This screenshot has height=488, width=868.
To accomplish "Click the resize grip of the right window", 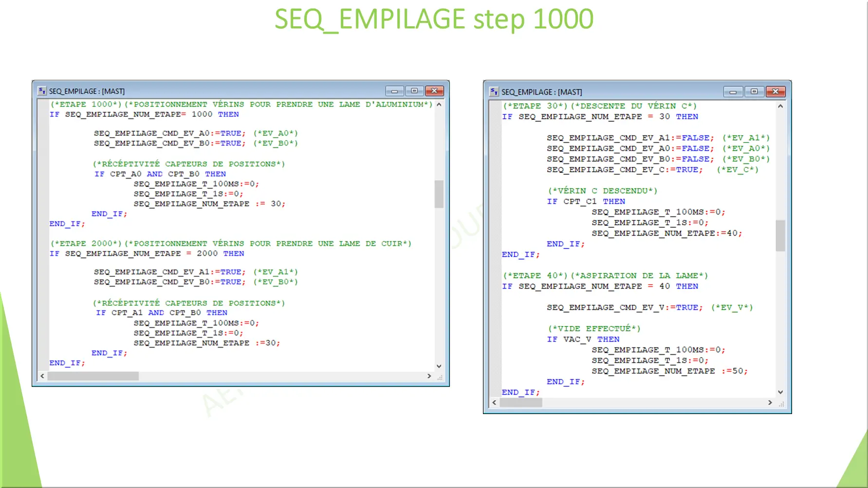I will (x=782, y=404).
